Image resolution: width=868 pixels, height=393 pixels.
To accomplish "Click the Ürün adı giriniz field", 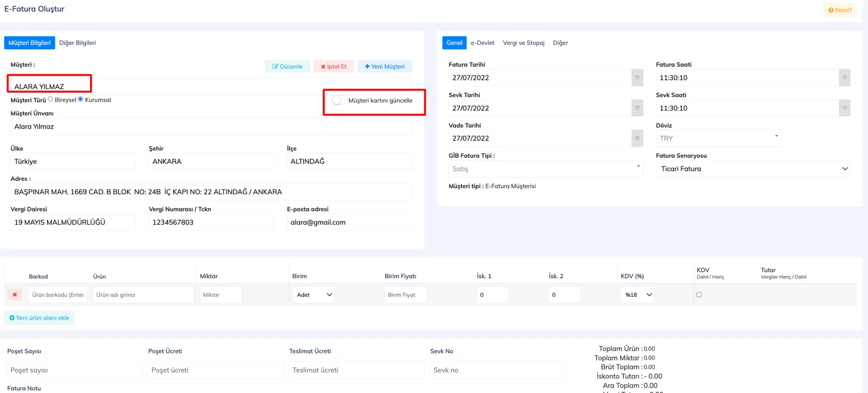I will [x=143, y=295].
